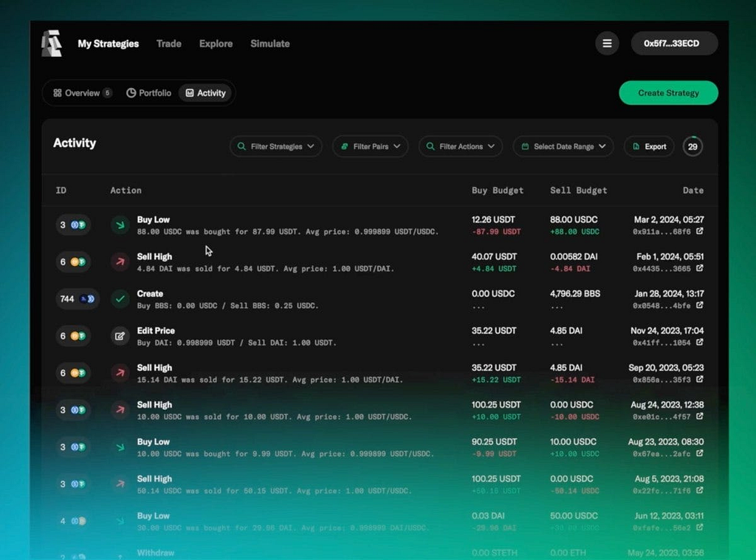Click the 50.00 USDC sell budget value

click(x=573, y=516)
